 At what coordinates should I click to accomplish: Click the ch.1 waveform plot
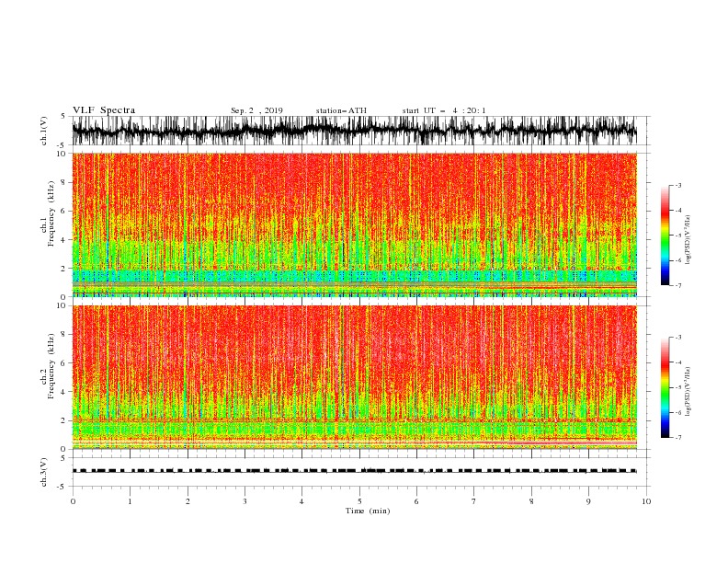[x=354, y=131]
